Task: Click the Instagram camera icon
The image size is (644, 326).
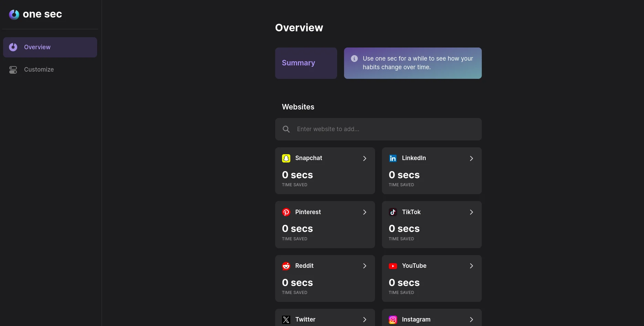Action: pyautogui.click(x=393, y=320)
